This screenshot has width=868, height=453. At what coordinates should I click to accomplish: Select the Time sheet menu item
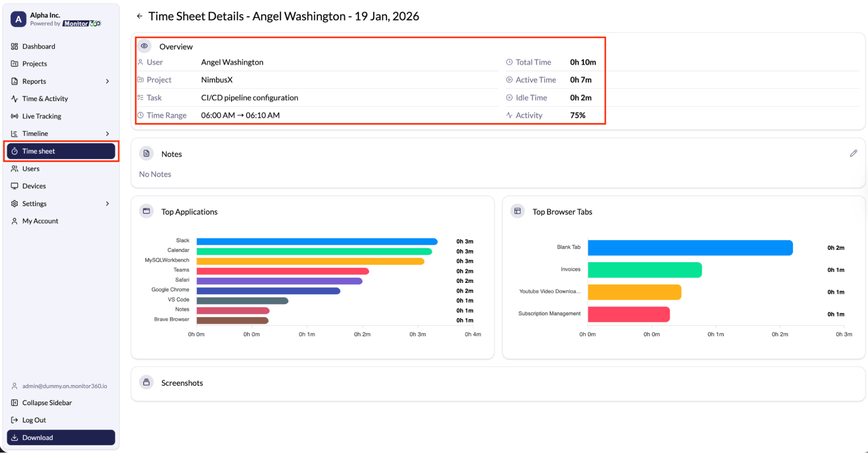[x=61, y=151]
